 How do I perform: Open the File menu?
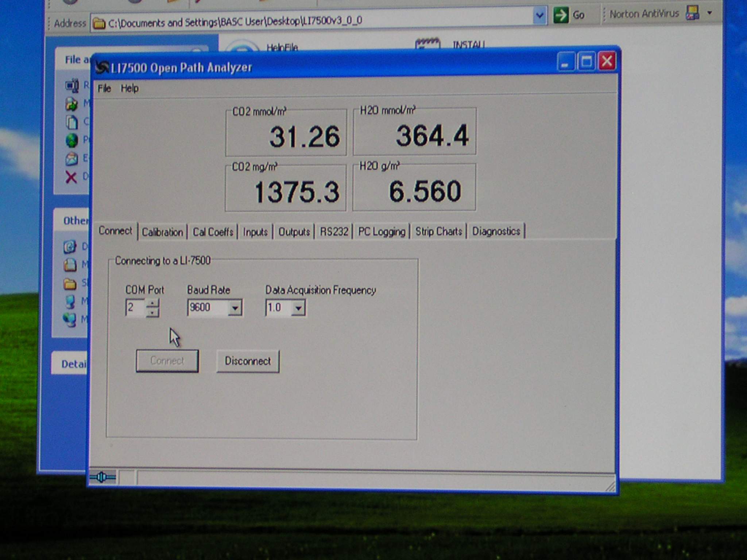pos(104,89)
